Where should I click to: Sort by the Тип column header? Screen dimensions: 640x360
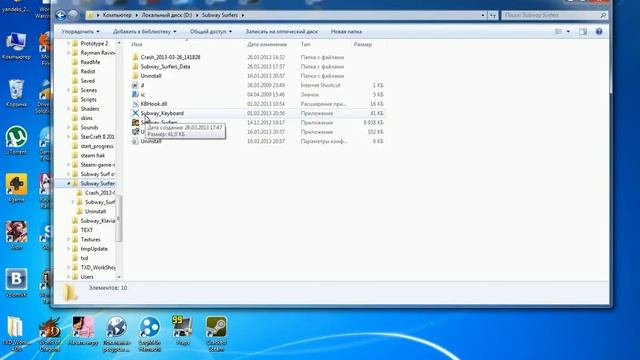point(305,44)
